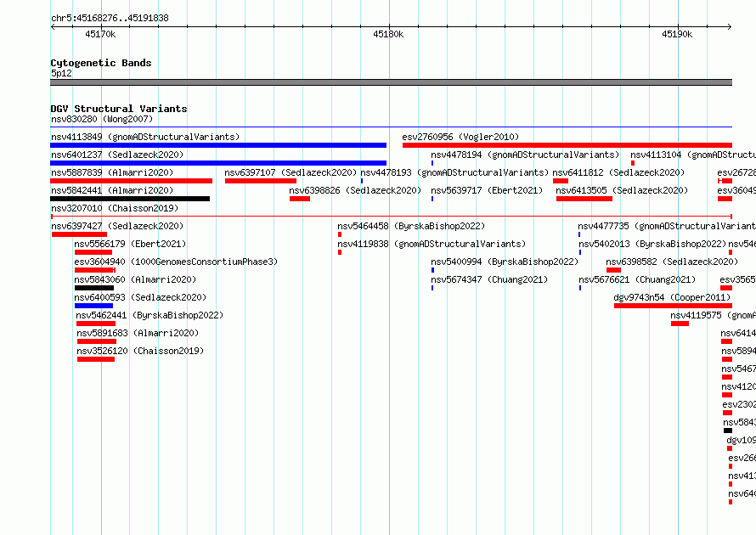Click the 45170k ruler marker
756x535 pixels.
pyautogui.click(x=100, y=34)
